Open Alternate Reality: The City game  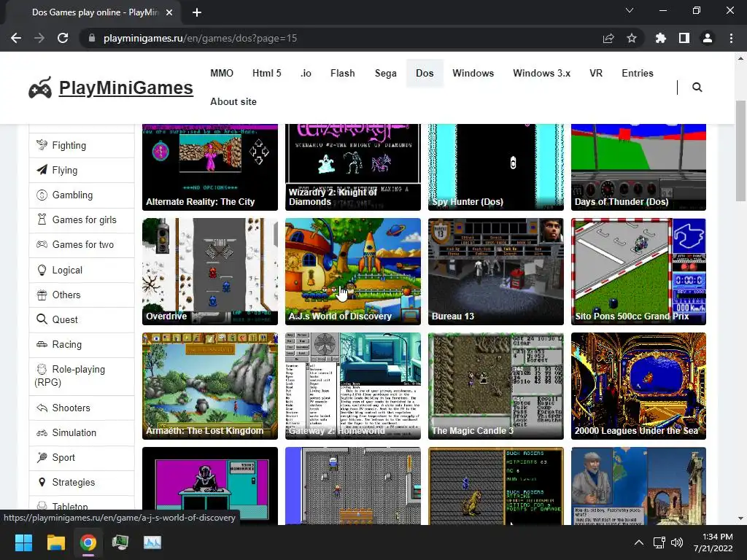209,167
